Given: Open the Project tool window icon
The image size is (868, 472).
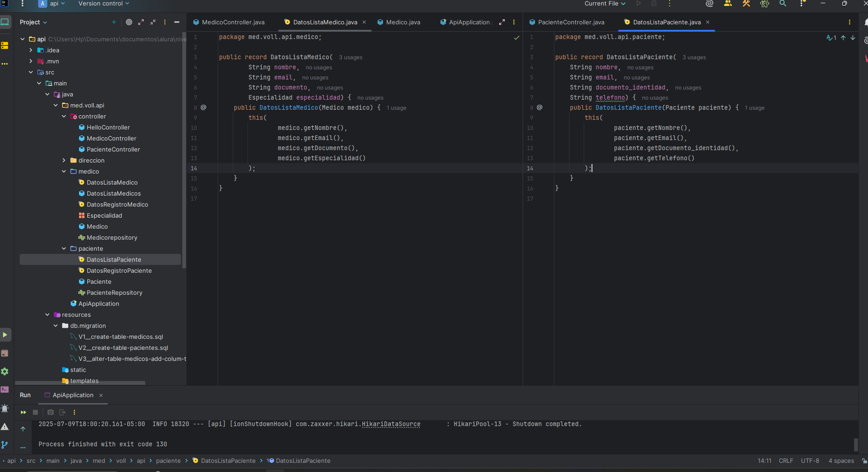Looking at the screenshot, I should point(5,22).
